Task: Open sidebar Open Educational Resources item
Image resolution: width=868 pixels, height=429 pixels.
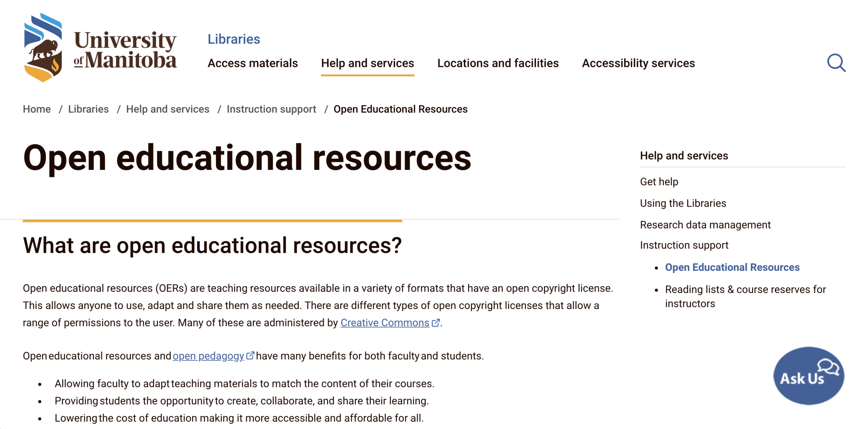Action: tap(732, 267)
